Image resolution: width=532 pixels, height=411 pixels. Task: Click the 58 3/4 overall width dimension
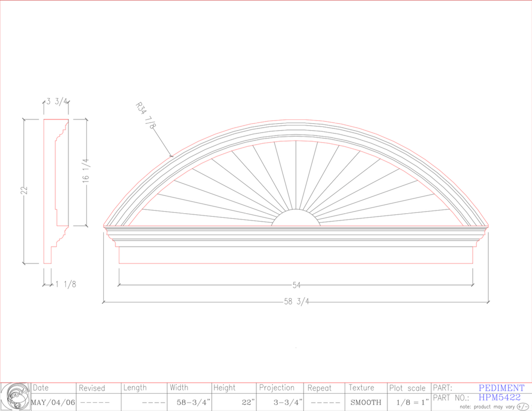(x=296, y=301)
